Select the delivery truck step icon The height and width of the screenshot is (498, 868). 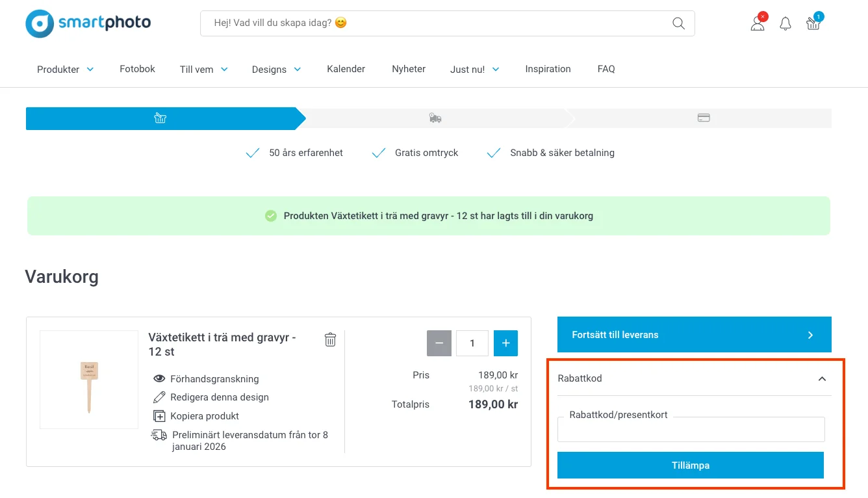tap(435, 118)
